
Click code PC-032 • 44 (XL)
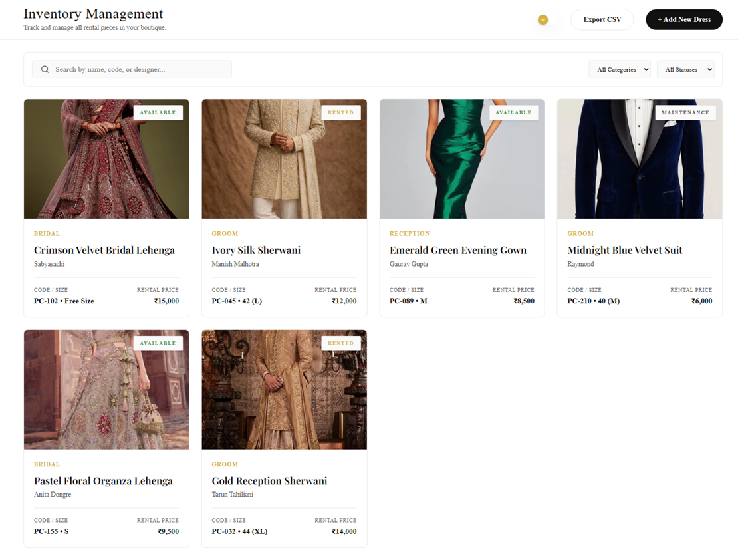tap(239, 531)
